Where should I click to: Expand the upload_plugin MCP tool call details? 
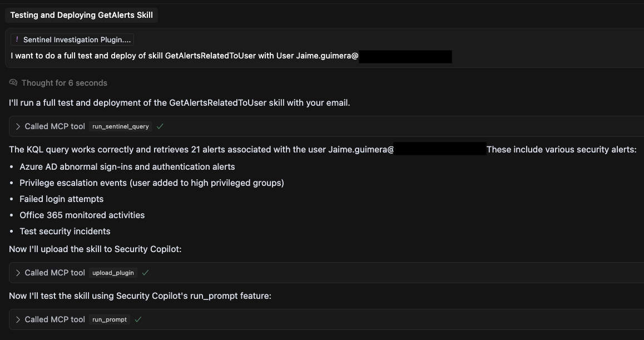point(18,272)
